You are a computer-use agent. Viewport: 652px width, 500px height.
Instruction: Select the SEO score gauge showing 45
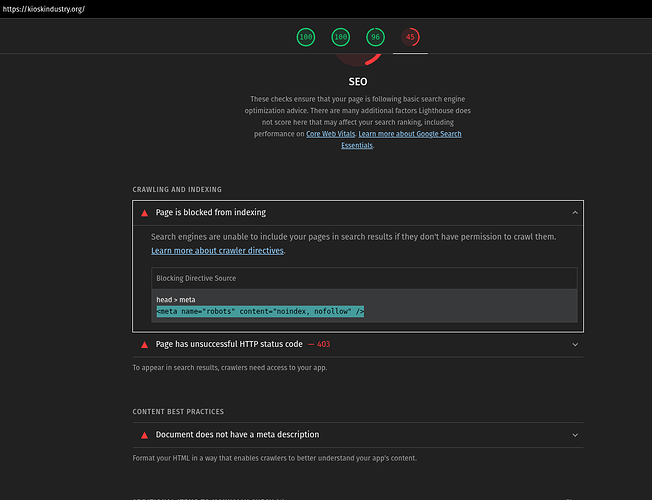coord(410,37)
